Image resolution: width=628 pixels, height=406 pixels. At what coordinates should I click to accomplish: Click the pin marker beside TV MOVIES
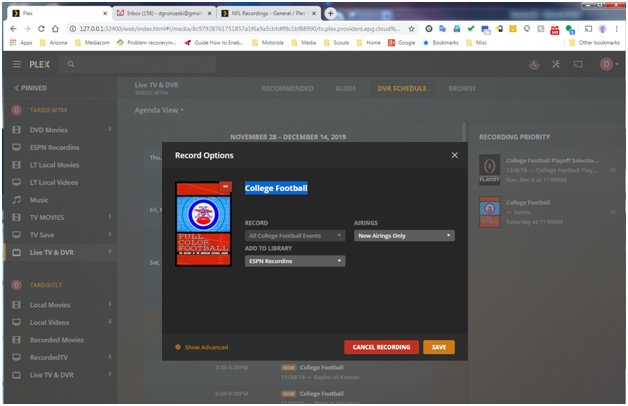110,217
